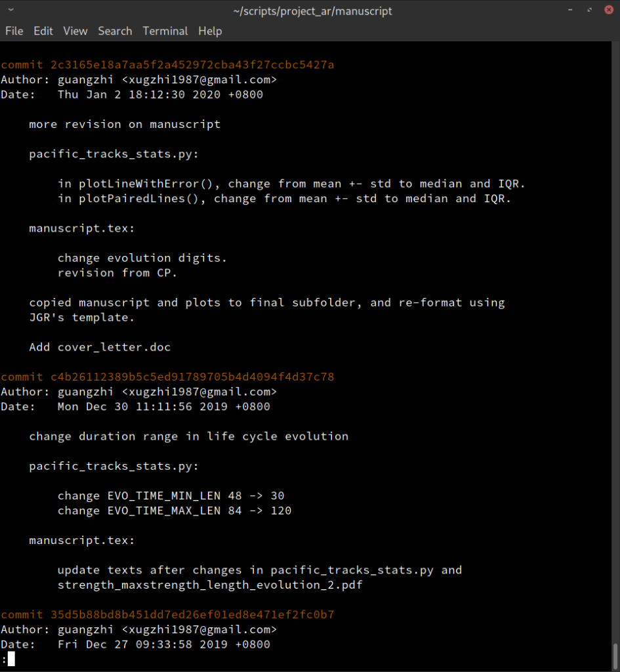Click commit hash 35d5b88bd8b451dd7ed26ef01ed8e471ef2fc0b7
Image resolution: width=620 pixels, height=672 pixels.
tap(192, 614)
